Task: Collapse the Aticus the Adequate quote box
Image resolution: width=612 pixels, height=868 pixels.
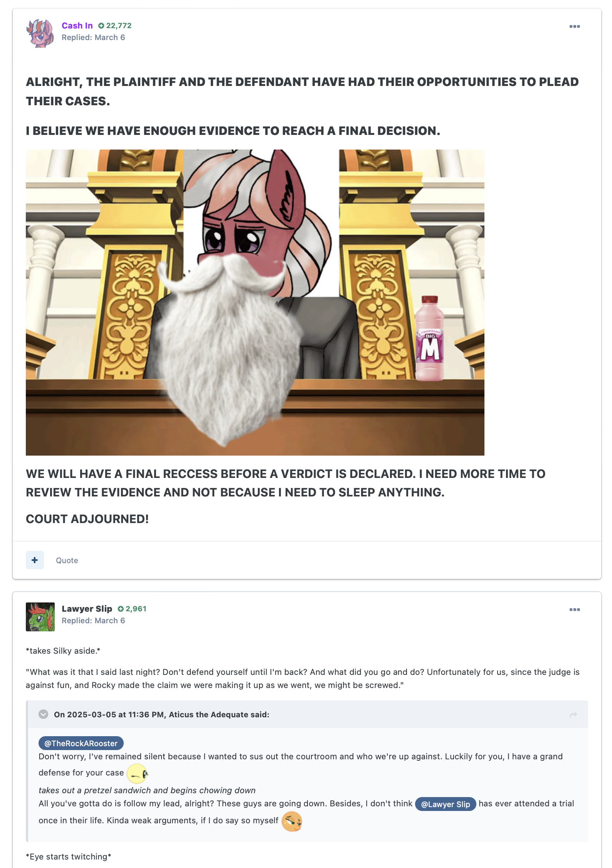Action: pos(44,714)
